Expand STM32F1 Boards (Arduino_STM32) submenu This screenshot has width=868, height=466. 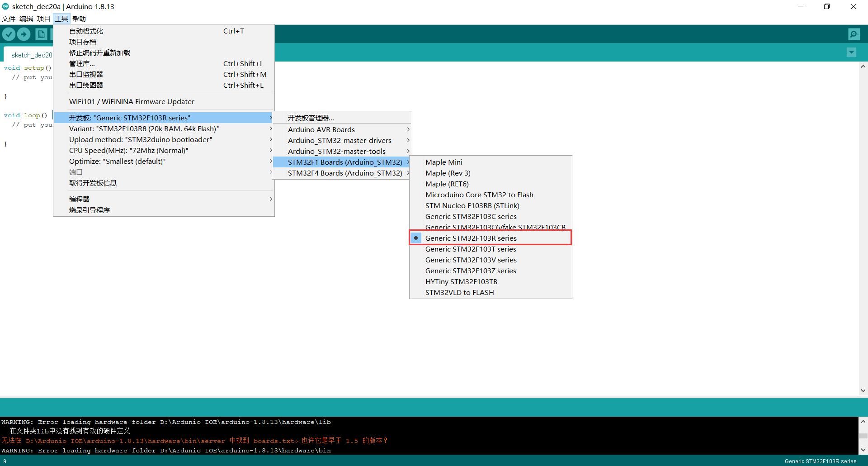pyautogui.click(x=342, y=162)
